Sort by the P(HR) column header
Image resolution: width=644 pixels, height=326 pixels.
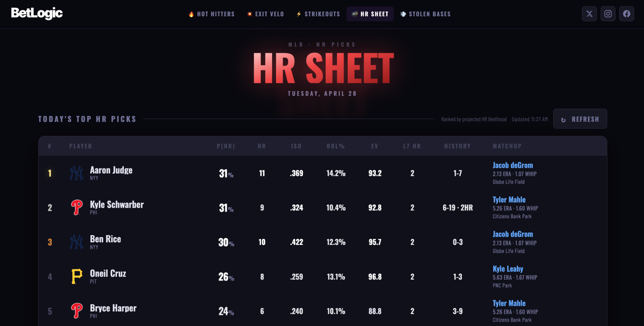(x=226, y=146)
